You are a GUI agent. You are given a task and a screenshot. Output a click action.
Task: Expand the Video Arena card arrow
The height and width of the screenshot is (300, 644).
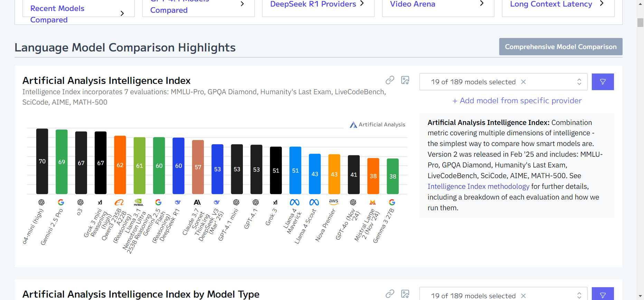point(482,3)
